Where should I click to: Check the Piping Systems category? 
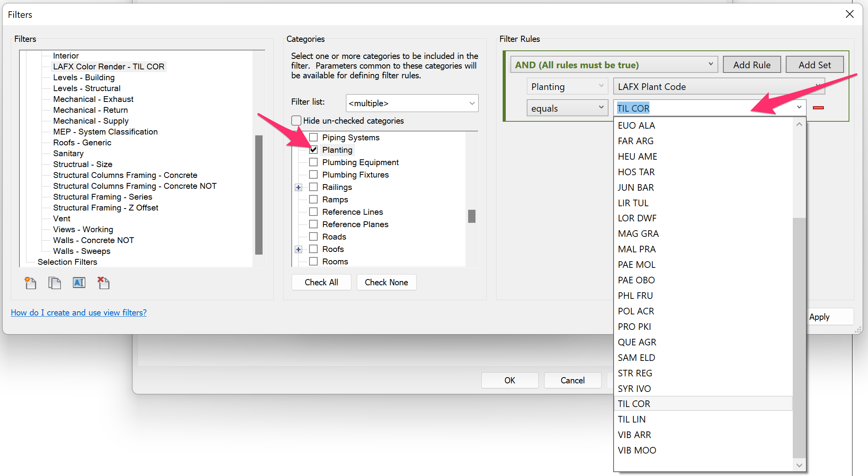click(x=313, y=137)
